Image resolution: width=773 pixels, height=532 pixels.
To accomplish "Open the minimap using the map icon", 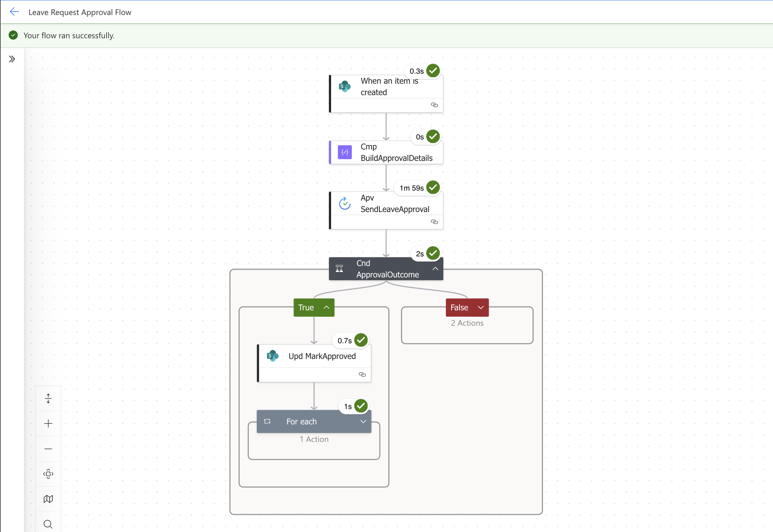I will 48,499.
